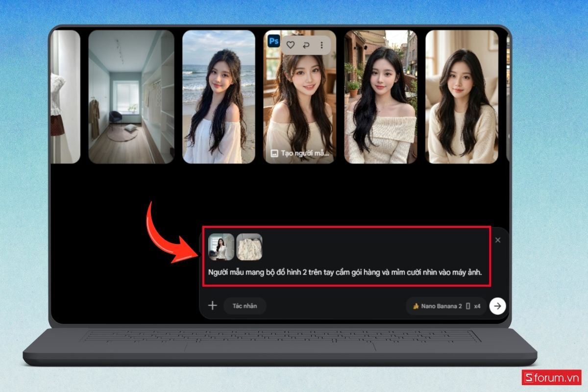Click the prompt text 'Người mẫu mang bộ đồ hình 2...'

tap(345, 273)
